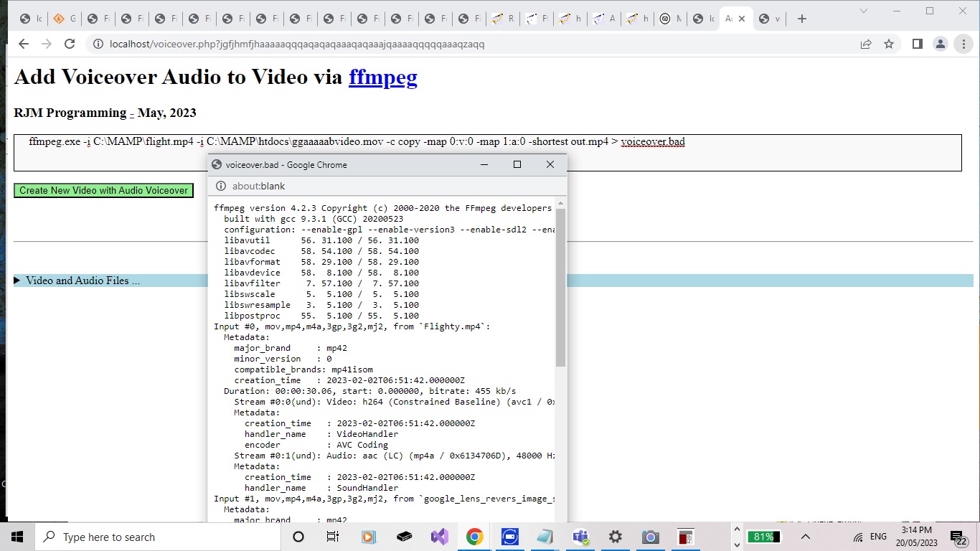Screen dimensions: 980x551
Task: Click site info icon in voiceover.bad popup
Action: (221, 186)
